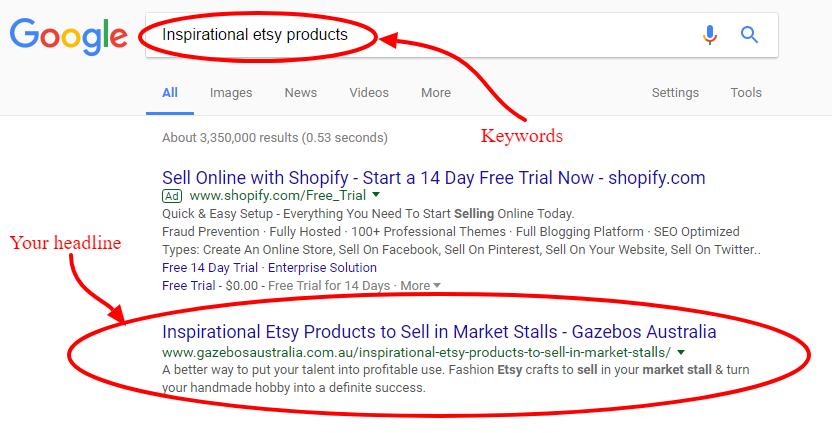The image size is (832, 433).
Task: Click the Free Trial price link
Action: (x=188, y=285)
